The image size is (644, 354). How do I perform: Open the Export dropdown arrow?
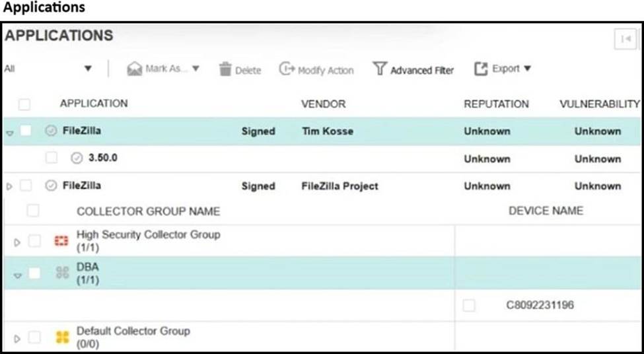(x=528, y=69)
